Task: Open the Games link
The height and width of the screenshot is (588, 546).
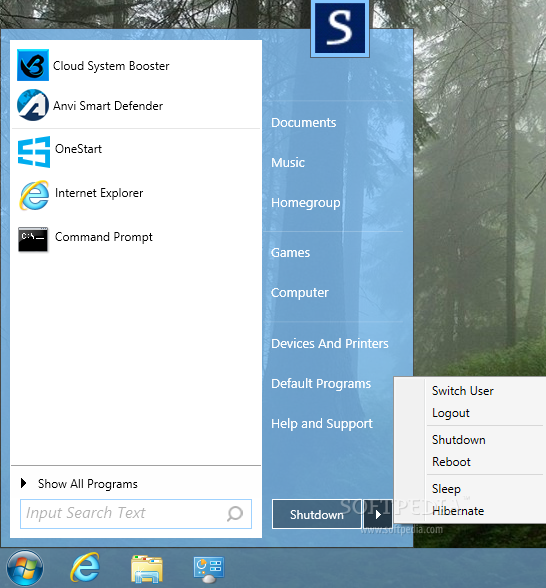Action: click(x=291, y=252)
